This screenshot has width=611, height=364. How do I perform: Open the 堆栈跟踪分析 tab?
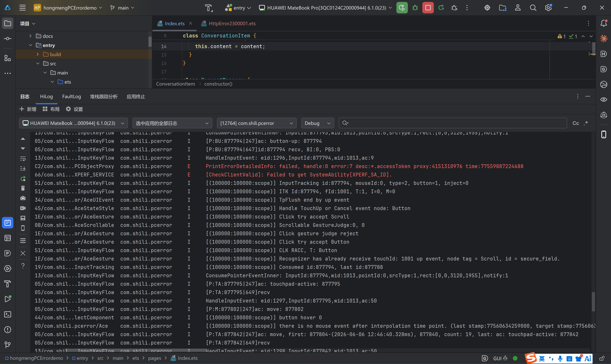pos(104,97)
